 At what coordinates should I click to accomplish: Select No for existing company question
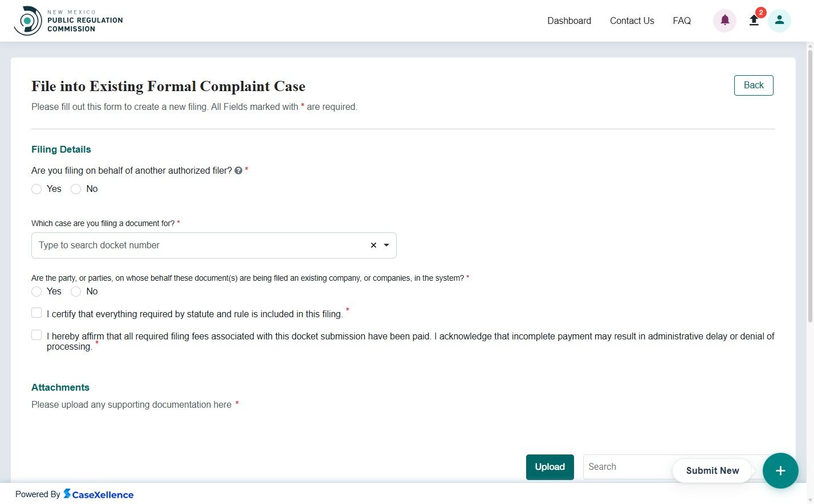[76, 291]
